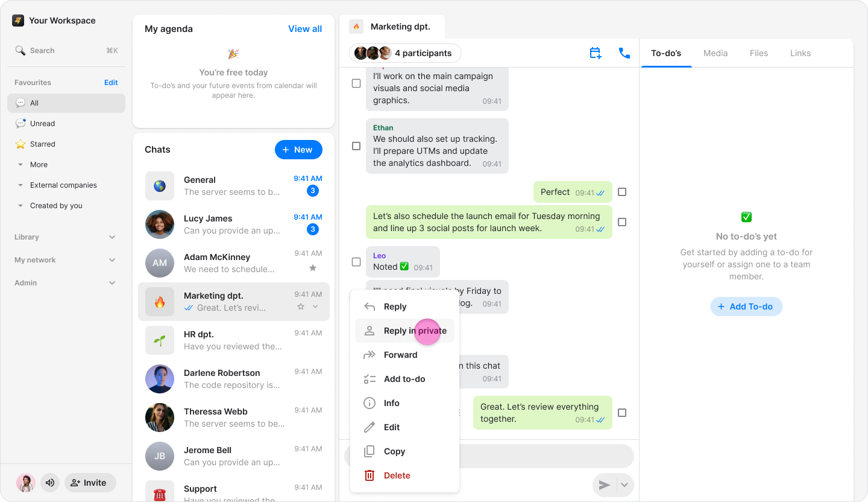The image size is (868, 502).
Task: Switch to the Links tab
Action: 800,53
